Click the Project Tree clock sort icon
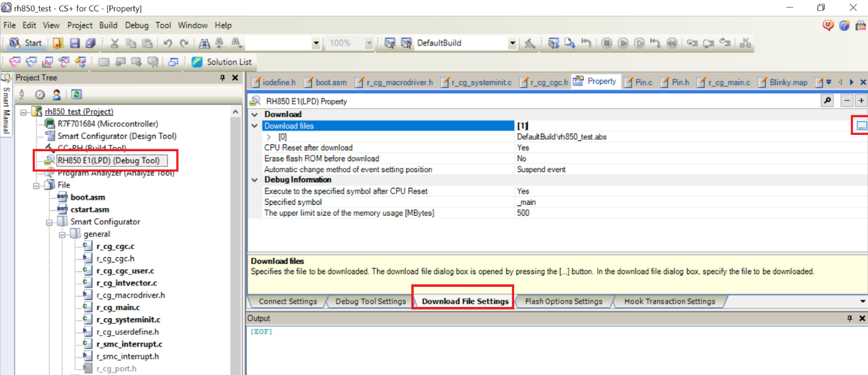The height and width of the screenshot is (375, 868). pos(40,95)
